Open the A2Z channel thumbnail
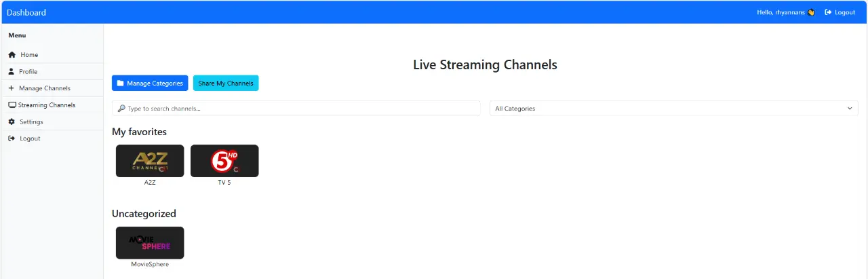Screen dimensions: 868x279 [150, 161]
